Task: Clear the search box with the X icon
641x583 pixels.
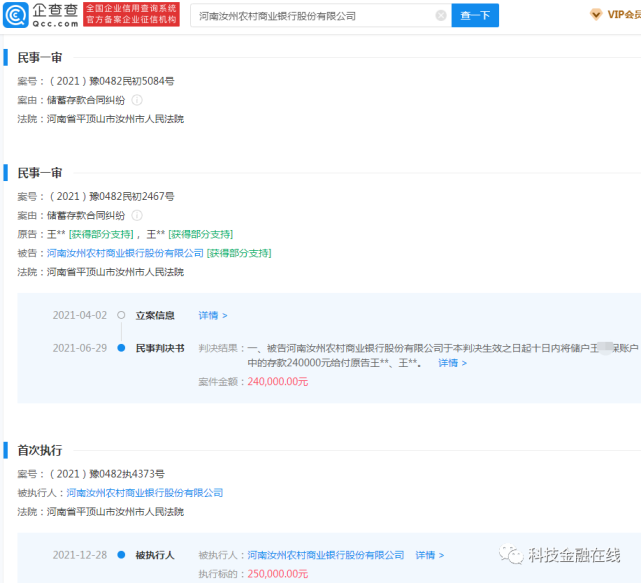Action: coord(441,16)
